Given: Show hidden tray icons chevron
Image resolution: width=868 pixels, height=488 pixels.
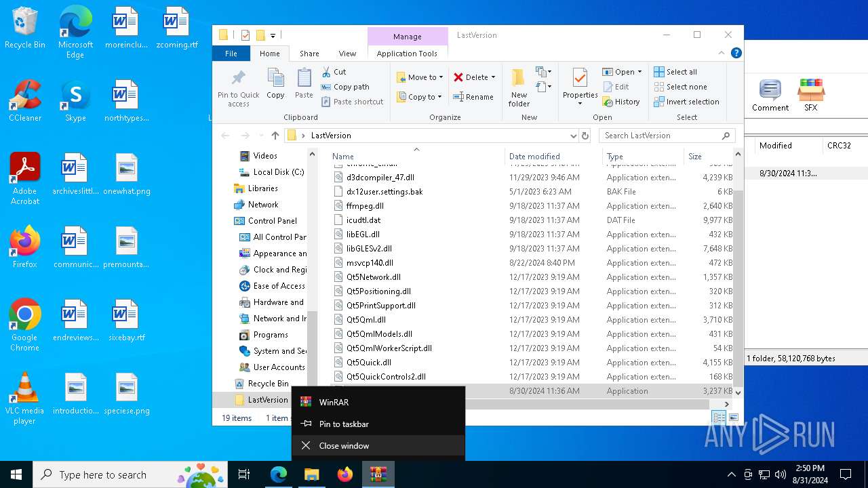Looking at the screenshot, I should tap(731, 474).
